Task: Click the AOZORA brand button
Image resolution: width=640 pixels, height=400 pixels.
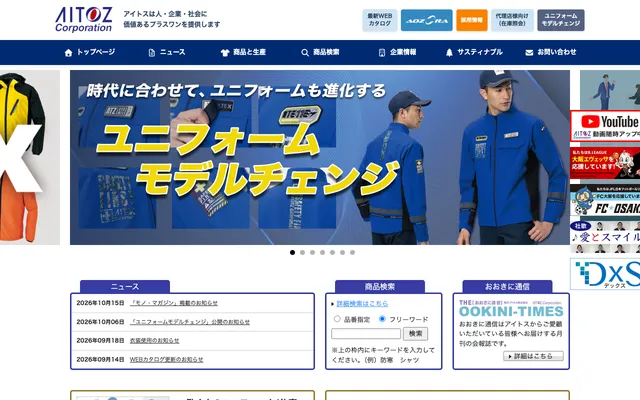Action: [427, 20]
